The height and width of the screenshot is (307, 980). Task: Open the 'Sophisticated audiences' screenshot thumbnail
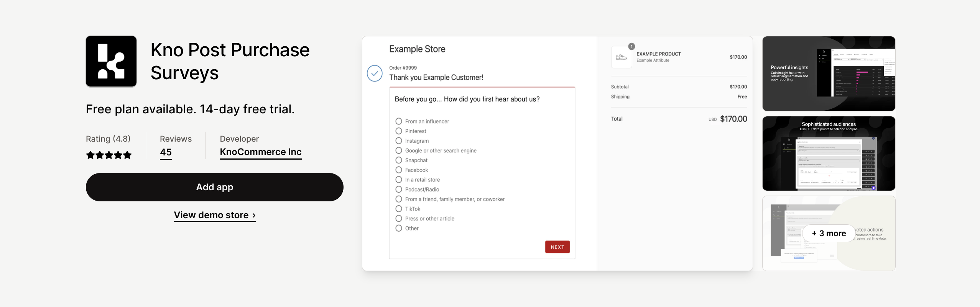(x=829, y=153)
